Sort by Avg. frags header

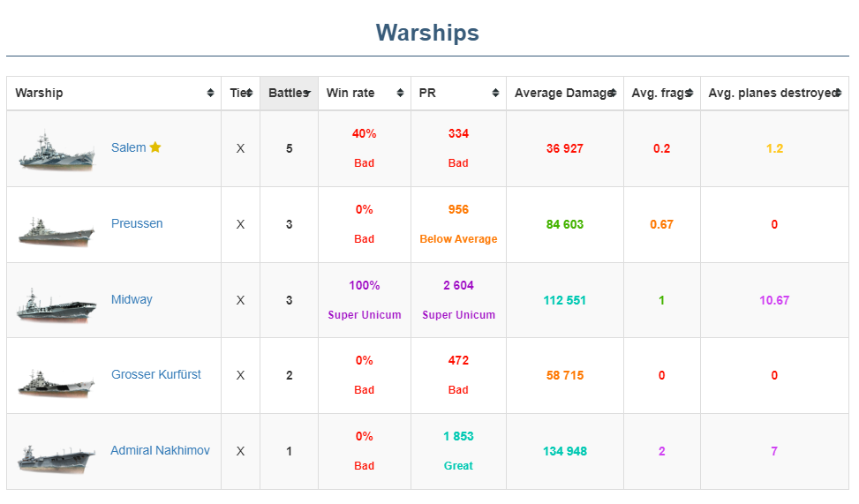tap(661, 94)
